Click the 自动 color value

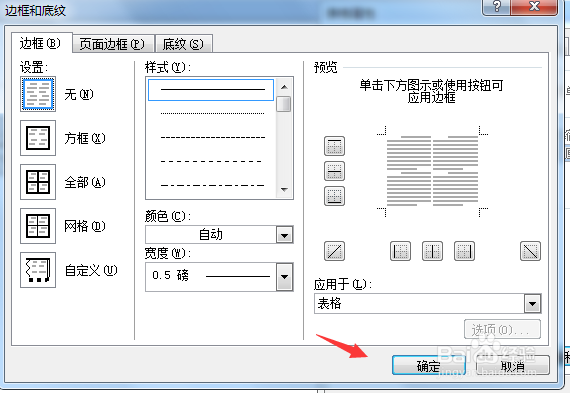pyautogui.click(x=211, y=234)
